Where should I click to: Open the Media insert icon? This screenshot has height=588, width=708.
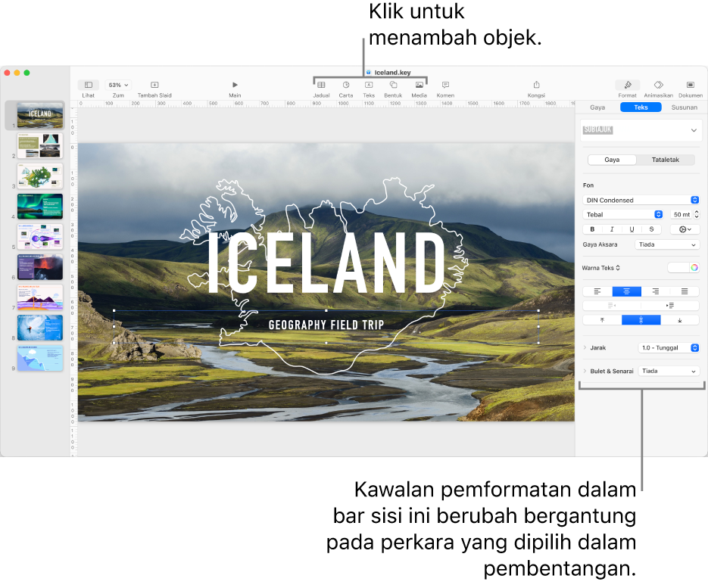419,85
